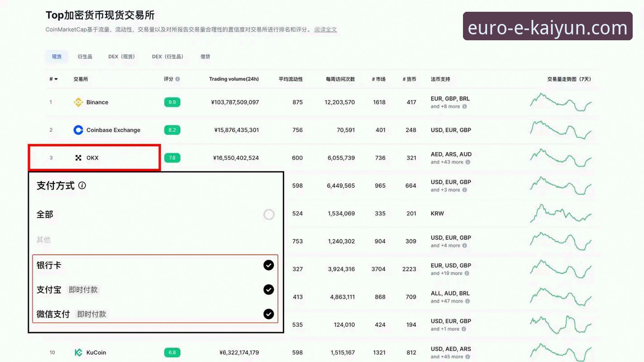This screenshot has width=644, height=362.
Task: Click info icon after 'and +3 more'
Action: click(465, 190)
